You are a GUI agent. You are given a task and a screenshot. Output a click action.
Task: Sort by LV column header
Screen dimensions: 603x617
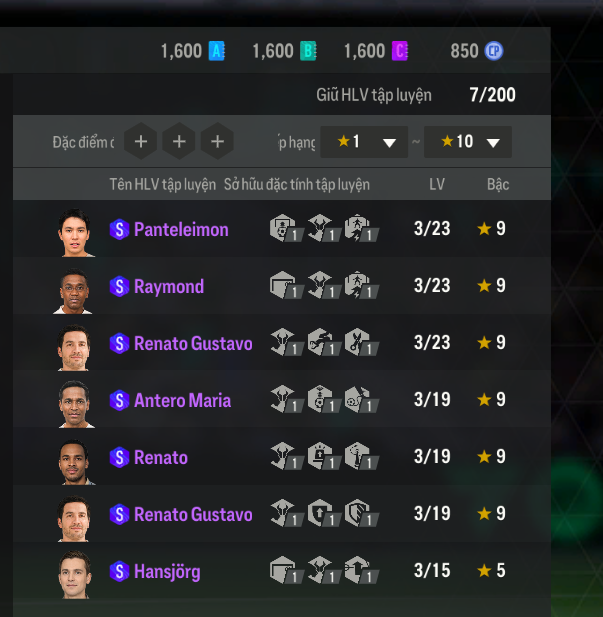pyautogui.click(x=437, y=184)
